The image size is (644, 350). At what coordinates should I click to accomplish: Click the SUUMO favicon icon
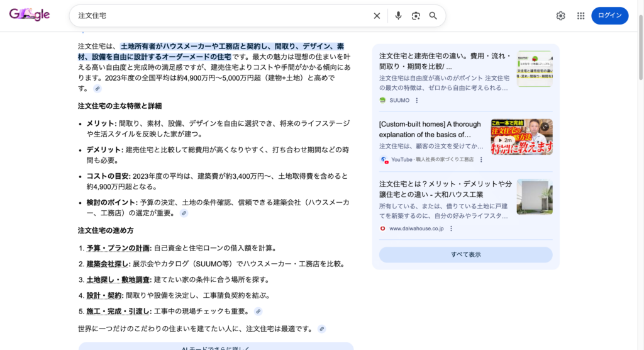[383, 100]
